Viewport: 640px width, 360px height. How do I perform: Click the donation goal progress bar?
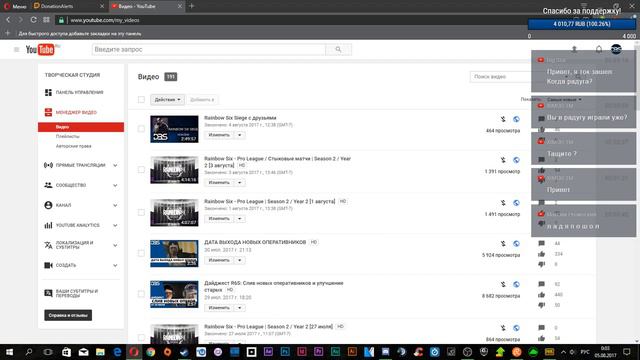(582, 24)
